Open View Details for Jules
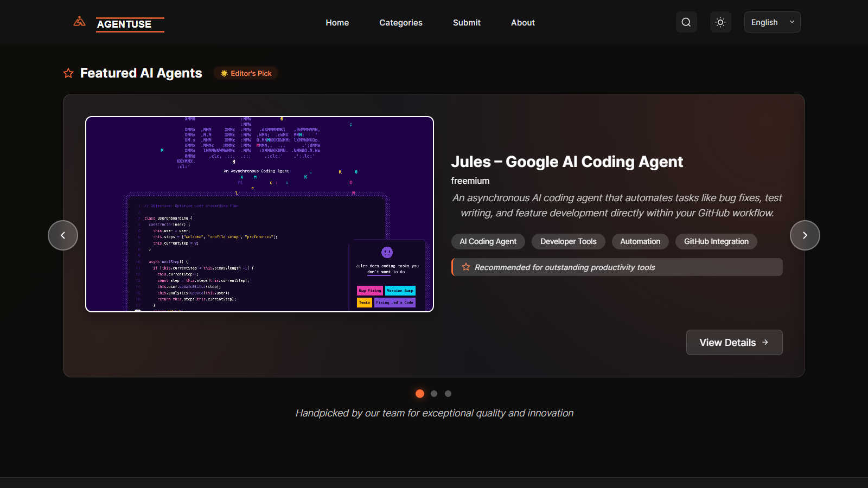Screen dimensions: 868x488 pyautogui.click(x=734, y=343)
